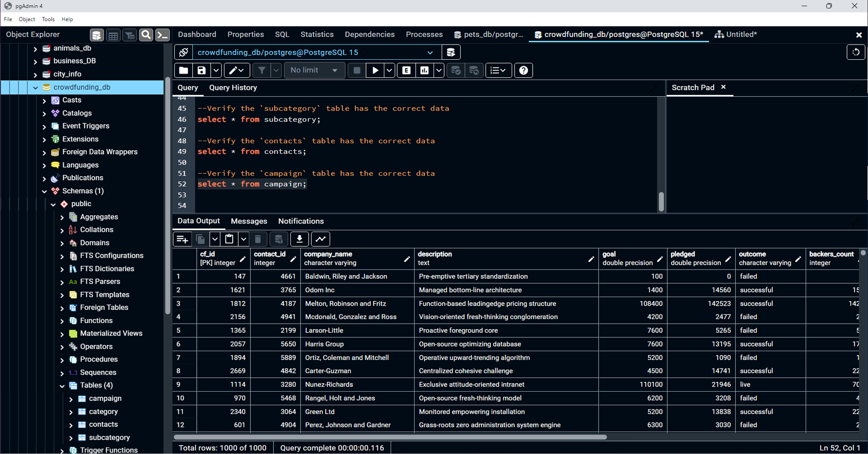Screen dimensions: 868x454
Task: Switch to the Messages tab
Action: (249, 221)
